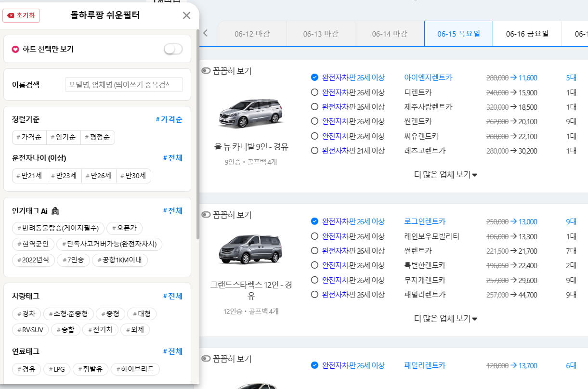Select 레즈고렌트카 radio option

[314, 151]
